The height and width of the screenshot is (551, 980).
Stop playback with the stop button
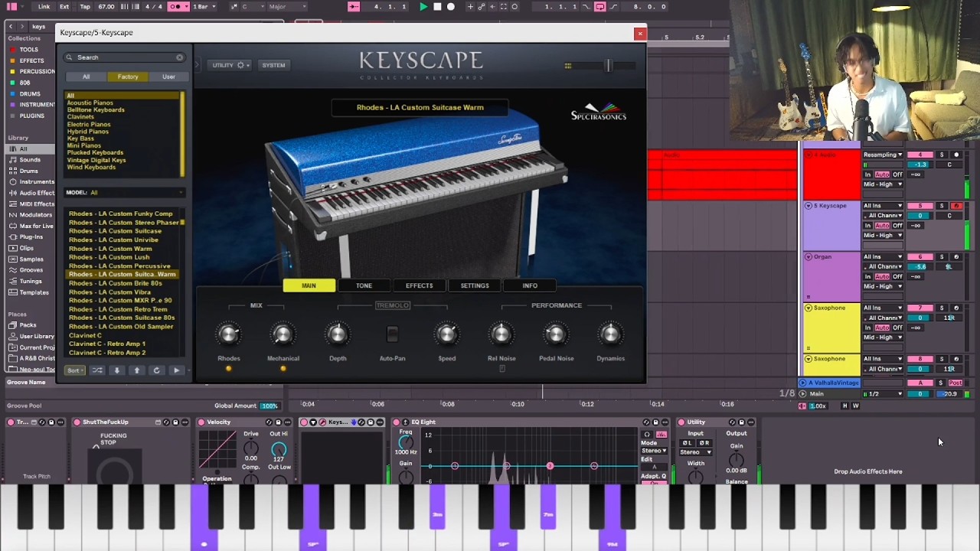[437, 7]
